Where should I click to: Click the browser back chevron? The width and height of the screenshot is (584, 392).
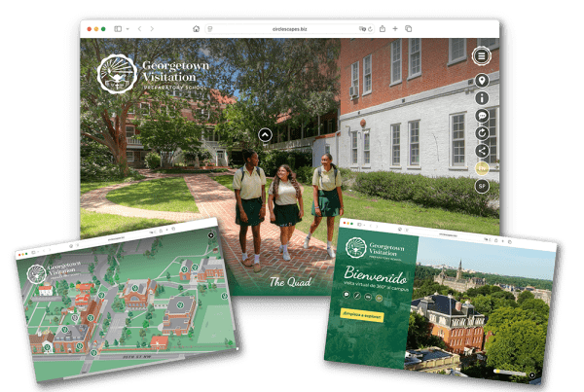click(139, 29)
